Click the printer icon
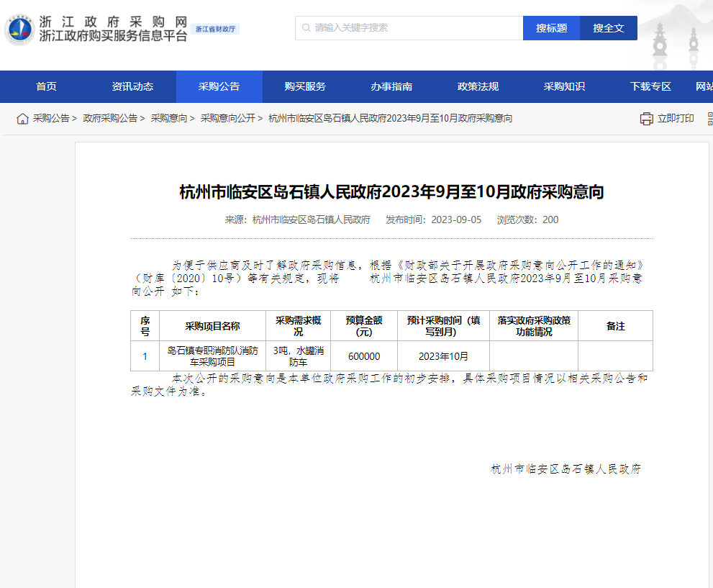Viewport: 713px width, 588px height. (x=646, y=119)
